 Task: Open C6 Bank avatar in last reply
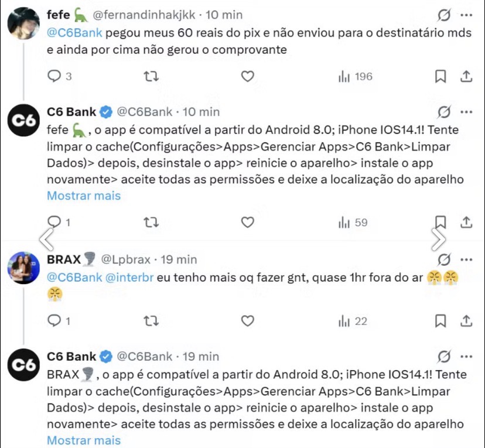(x=23, y=365)
